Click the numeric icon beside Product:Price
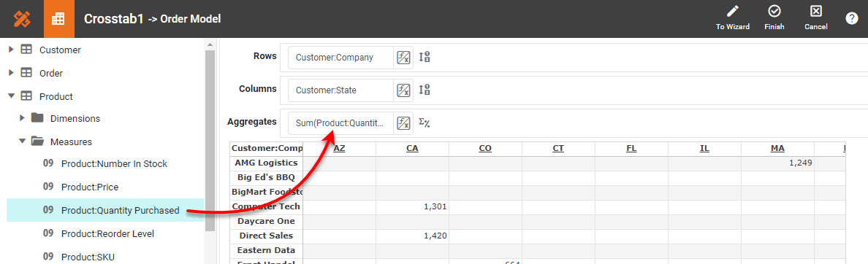Viewport: 868px width, 264px height. [x=48, y=187]
